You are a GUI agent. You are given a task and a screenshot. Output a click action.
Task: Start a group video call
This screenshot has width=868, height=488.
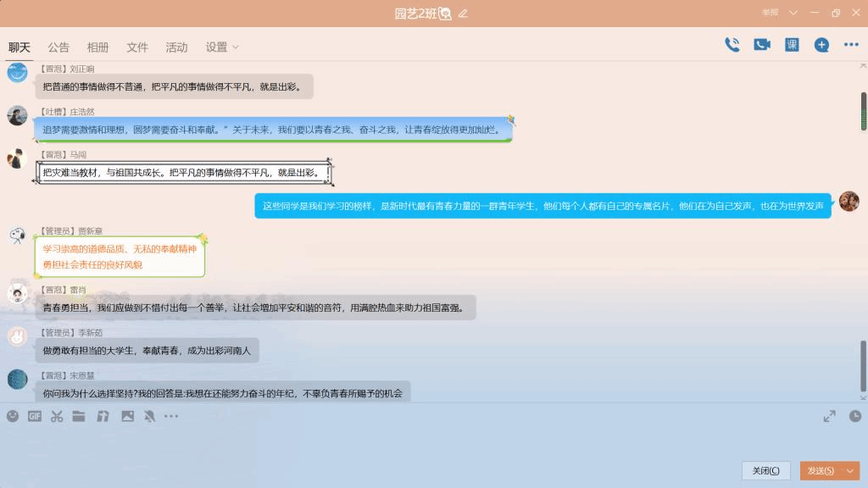point(762,46)
